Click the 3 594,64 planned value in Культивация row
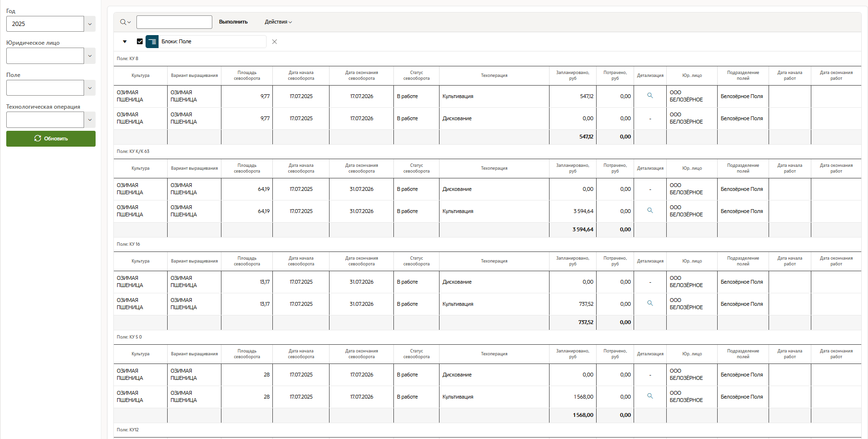This screenshot has height=439, width=868. point(583,211)
